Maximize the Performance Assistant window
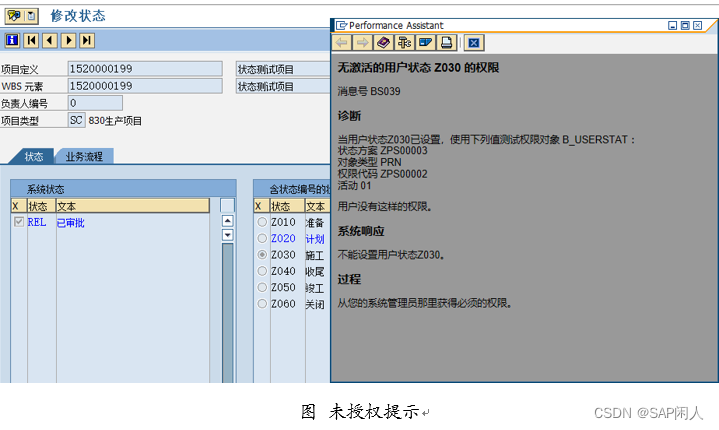The height and width of the screenshot is (430, 719). (x=685, y=26)
